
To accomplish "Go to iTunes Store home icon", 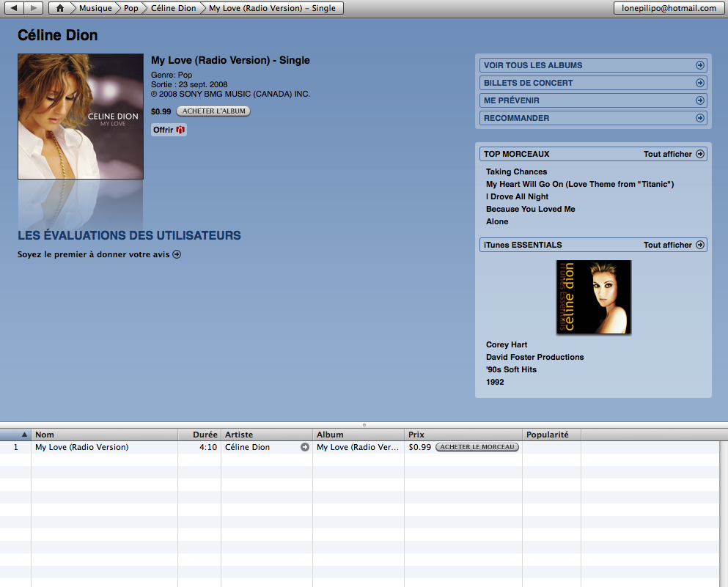I will point(60,8).
